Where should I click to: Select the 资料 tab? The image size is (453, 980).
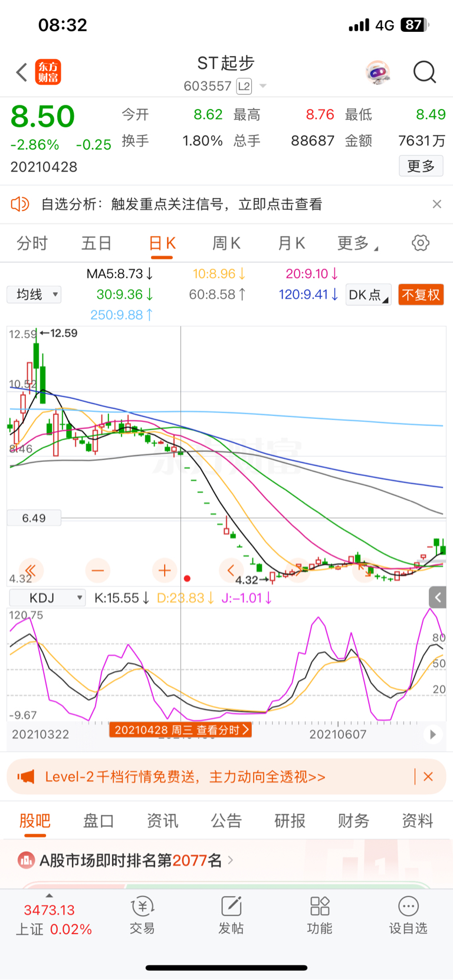[x=418, y=821]
